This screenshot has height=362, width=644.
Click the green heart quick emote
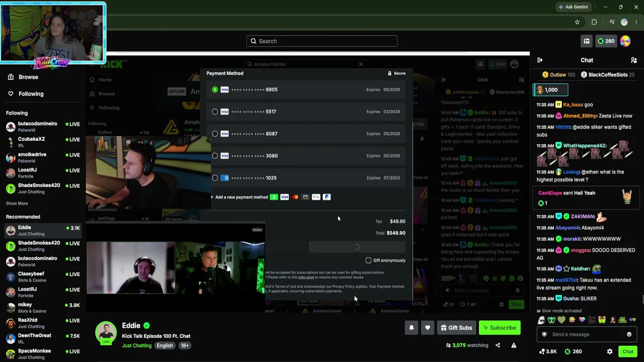[562, 320]
